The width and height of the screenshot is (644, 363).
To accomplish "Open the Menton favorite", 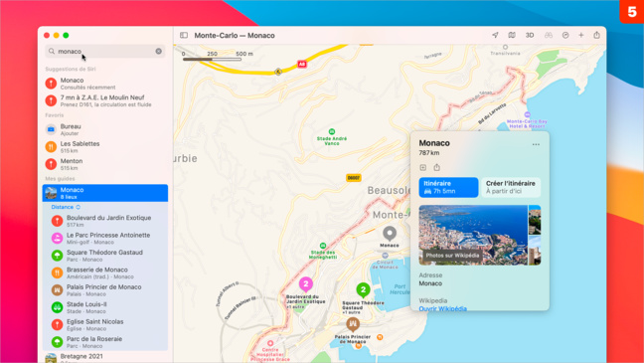I will click(105, 164).
